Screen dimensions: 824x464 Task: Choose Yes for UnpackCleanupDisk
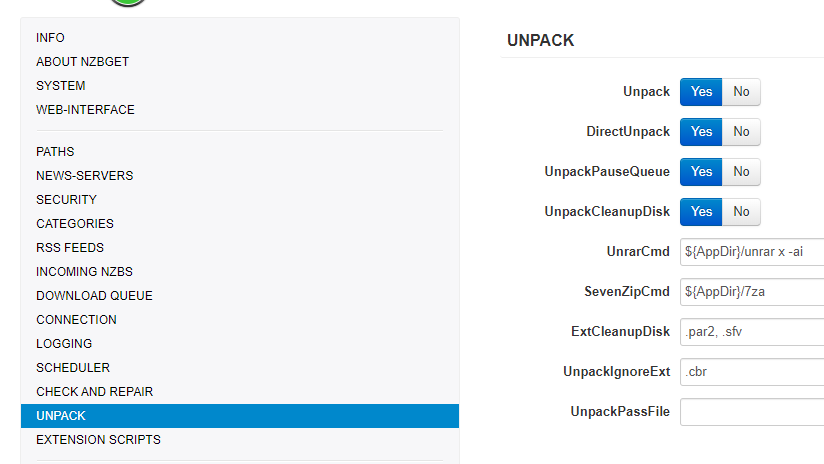tap(702, 212)
